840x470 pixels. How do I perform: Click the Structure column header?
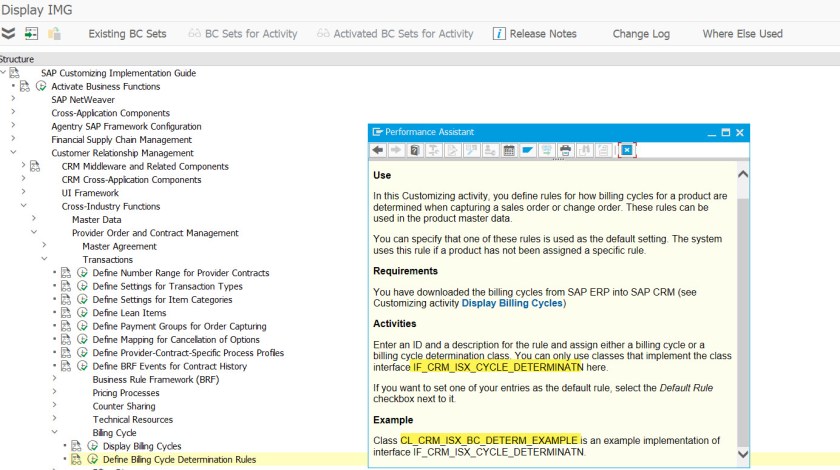pos(17,59)
